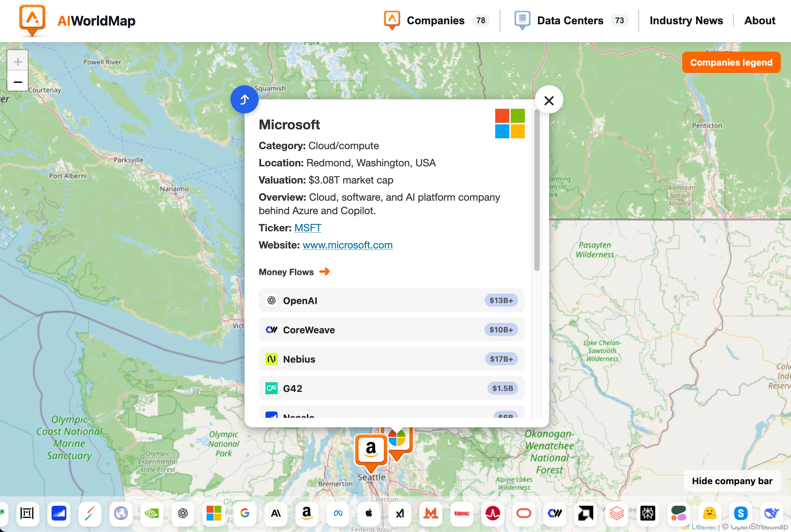Click the Microsoft logo in the popup

coord(510,124)
